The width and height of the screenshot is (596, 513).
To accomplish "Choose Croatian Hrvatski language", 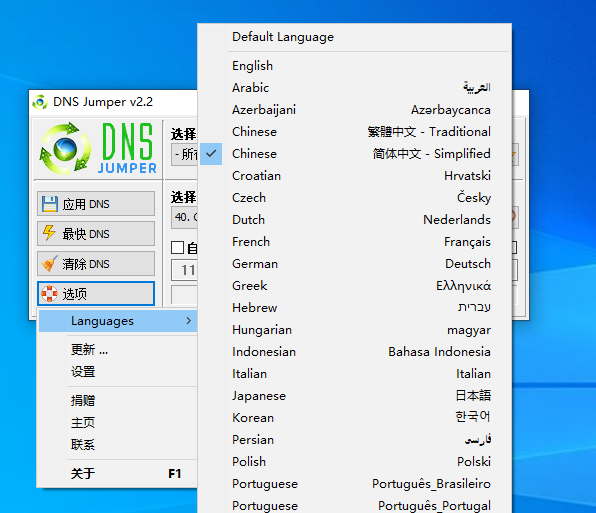I will (x=355, y=176).
